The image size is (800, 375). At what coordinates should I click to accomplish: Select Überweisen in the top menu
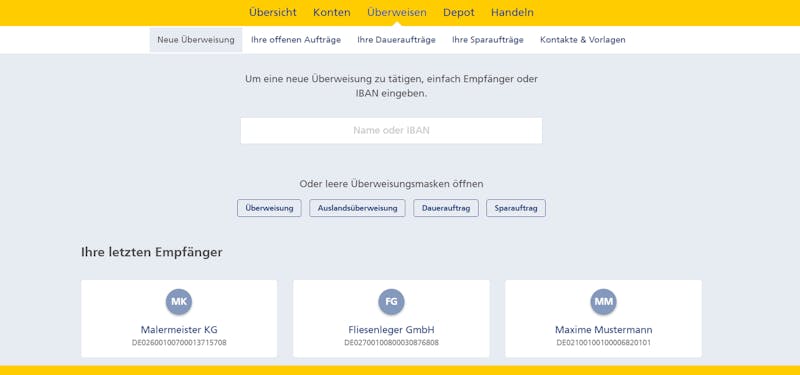pyautogui.click(x=396, y=12)
